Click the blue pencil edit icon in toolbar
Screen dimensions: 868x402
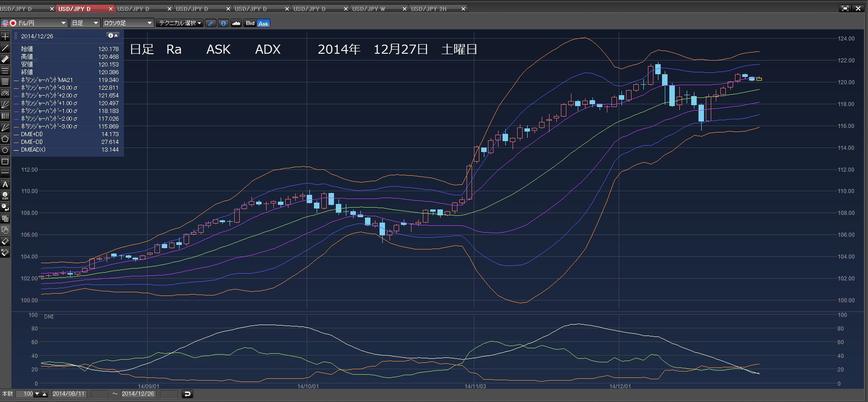211,23
